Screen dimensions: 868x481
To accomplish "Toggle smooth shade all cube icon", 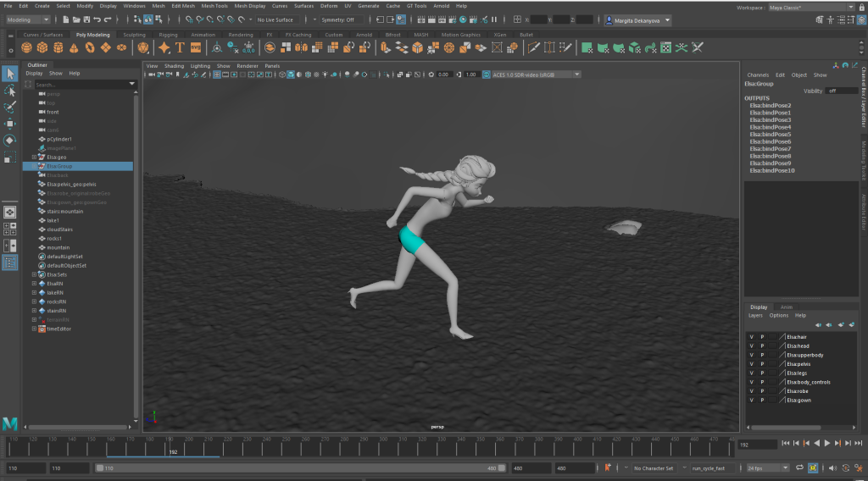I will pos(291,75).
